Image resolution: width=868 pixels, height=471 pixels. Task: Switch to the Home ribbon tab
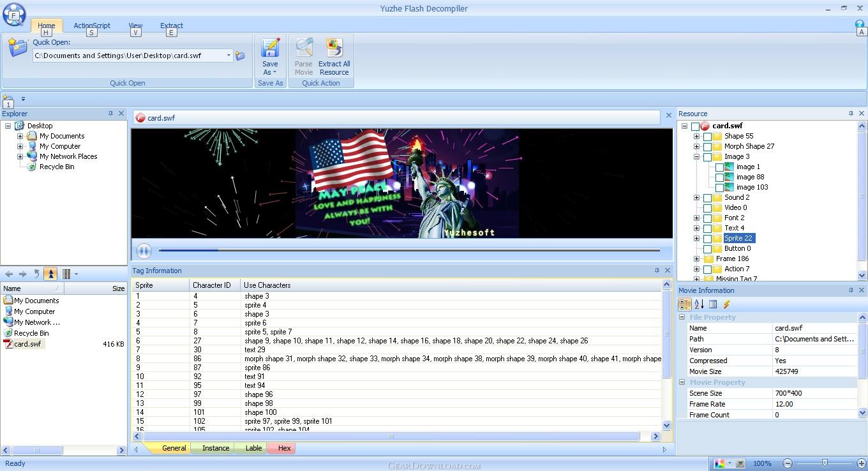point(46,26)
